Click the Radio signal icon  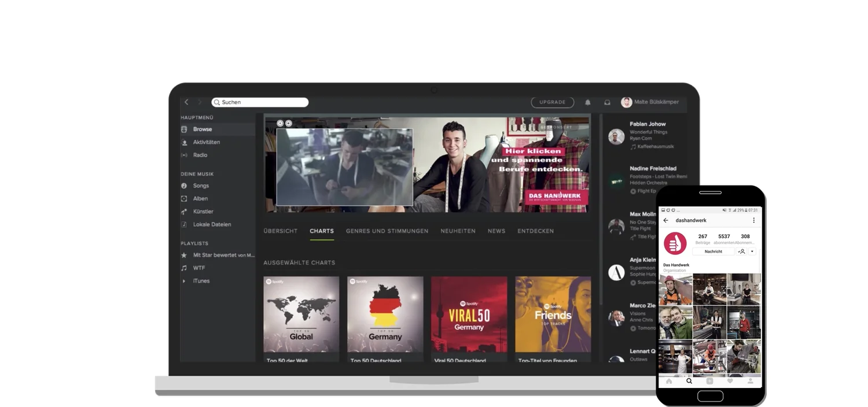click(x=184, y=155)
